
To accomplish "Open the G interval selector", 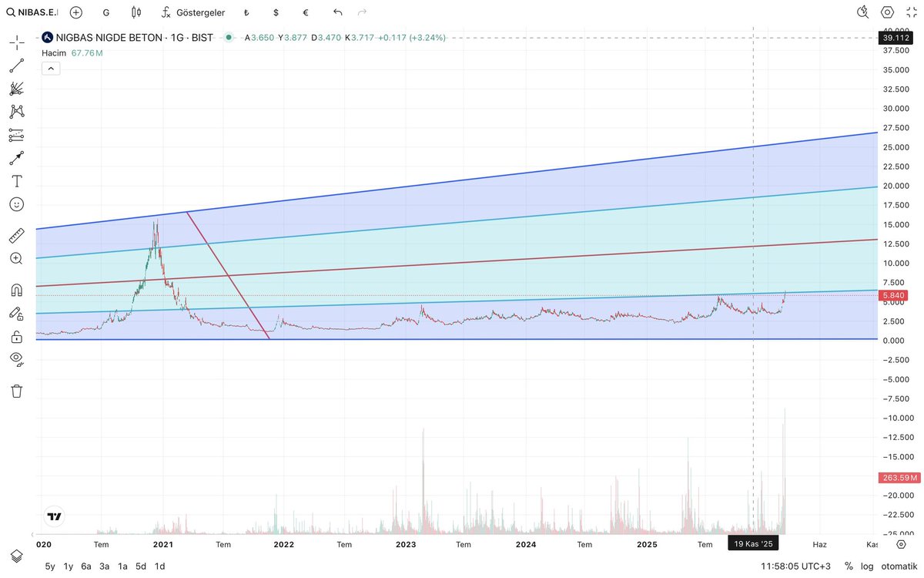I will pos(105,12).
